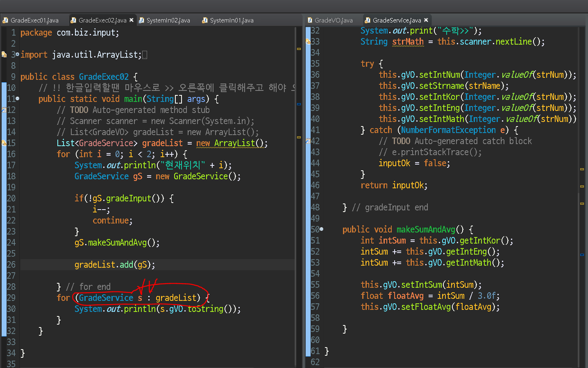Select the GradeService.java editor tab

pos(393,20)
